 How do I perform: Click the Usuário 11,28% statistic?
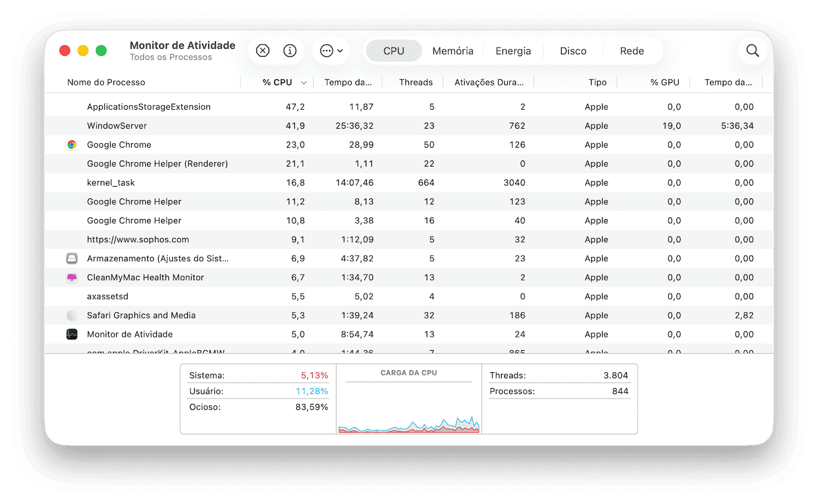pyautogui.click(x=259, y=391)
